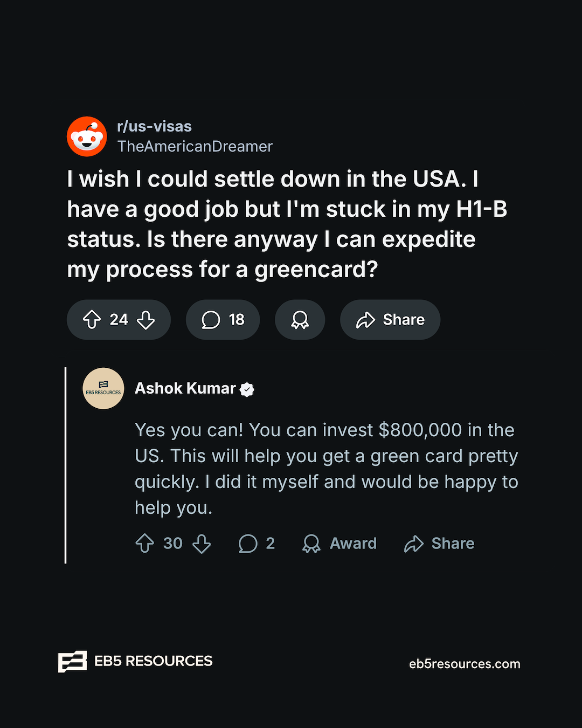Open TheAmericanDreamer user profile
The image size is (582, 728).
(195, 146)
